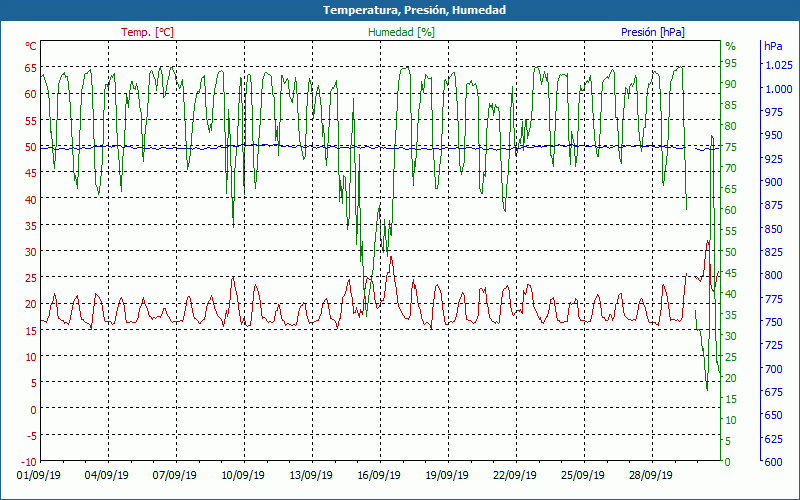Click the % unit label on the humidity axis
Viewport: 800px width, 500px height.
(x=731, y=46)
